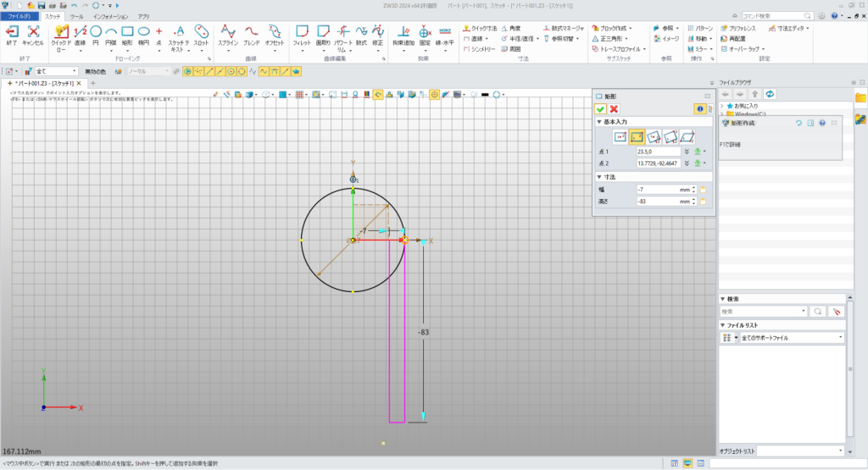868x470 pixels.
Task: Select the parallelogram rectangle mode option
Action: [687, 136]
